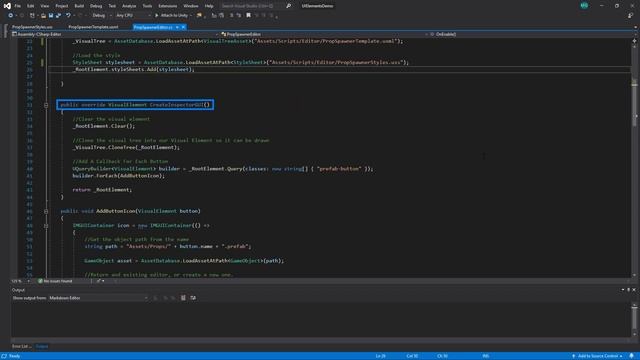Collapse the AddButtonIcon method outline
This screenshot has width=640, height=360.
[x=46, y=211]
